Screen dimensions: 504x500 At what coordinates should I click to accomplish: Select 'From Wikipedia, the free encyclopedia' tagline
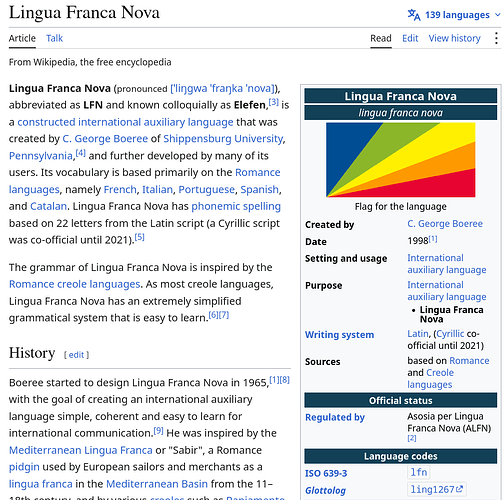tap(90, 62)
